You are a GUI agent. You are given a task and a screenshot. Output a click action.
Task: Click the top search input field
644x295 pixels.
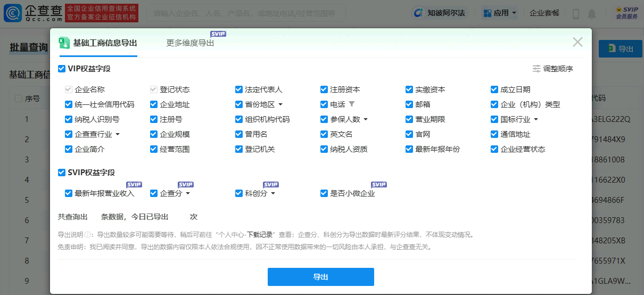coord(246,13)
